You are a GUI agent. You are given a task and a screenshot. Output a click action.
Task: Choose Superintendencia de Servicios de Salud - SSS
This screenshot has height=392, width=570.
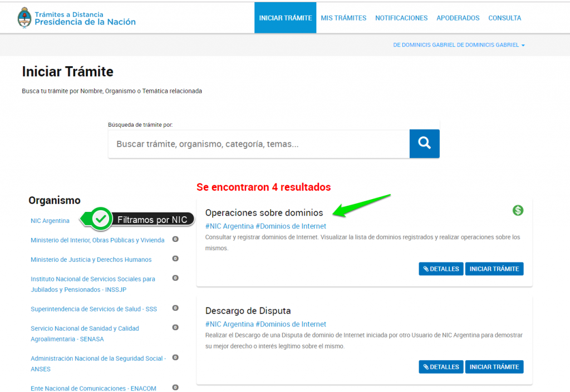point(94,309)
